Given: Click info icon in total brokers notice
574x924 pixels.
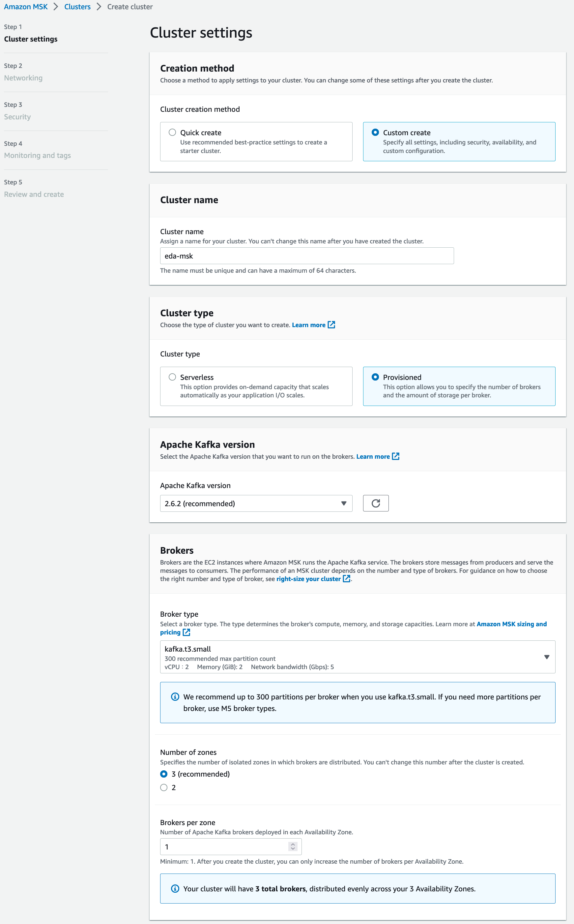Looking at the screenshot, I should (175, 888).
